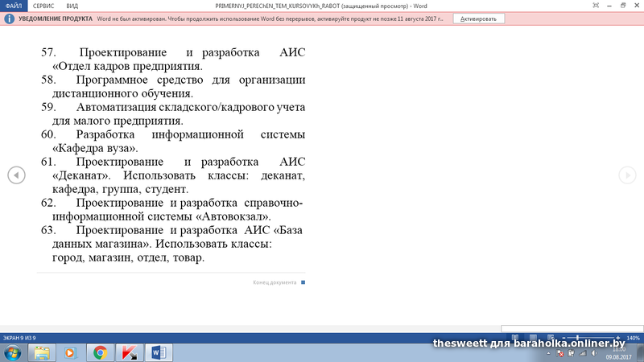Go to next page with right arrow
The height and width of the screenshot is (362, 644).
tap(627, 175)
